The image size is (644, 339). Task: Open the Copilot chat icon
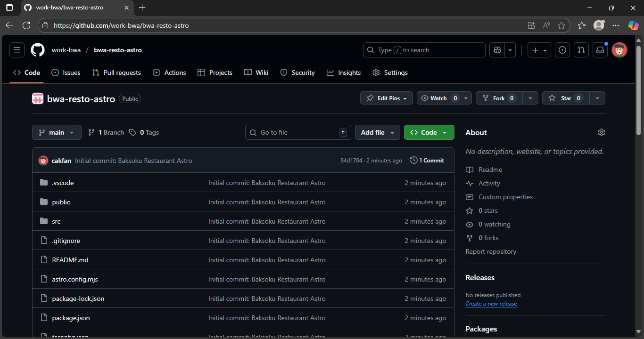[497, 49]
